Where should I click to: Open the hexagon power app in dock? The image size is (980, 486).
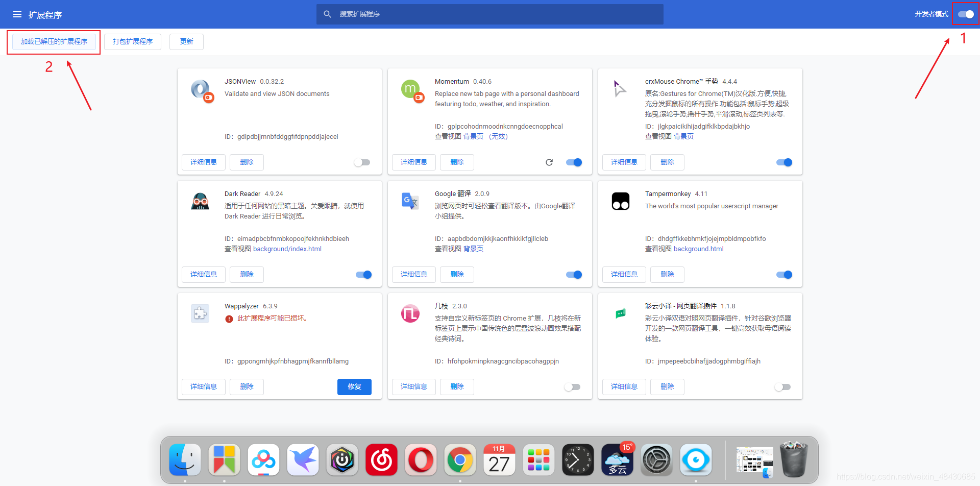[342, 459]
